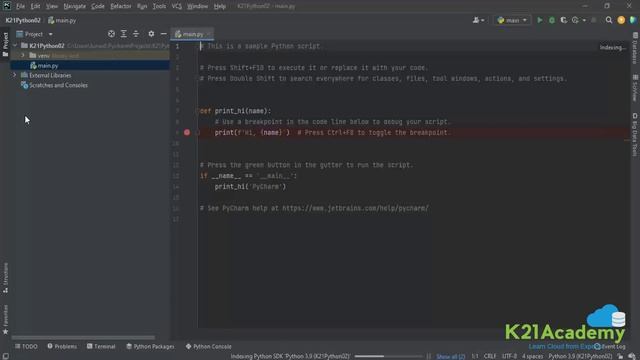The height and width of the screenshot is (360, 640).
Task: Expand External Libraries node
Action: (x=15, y=75)
